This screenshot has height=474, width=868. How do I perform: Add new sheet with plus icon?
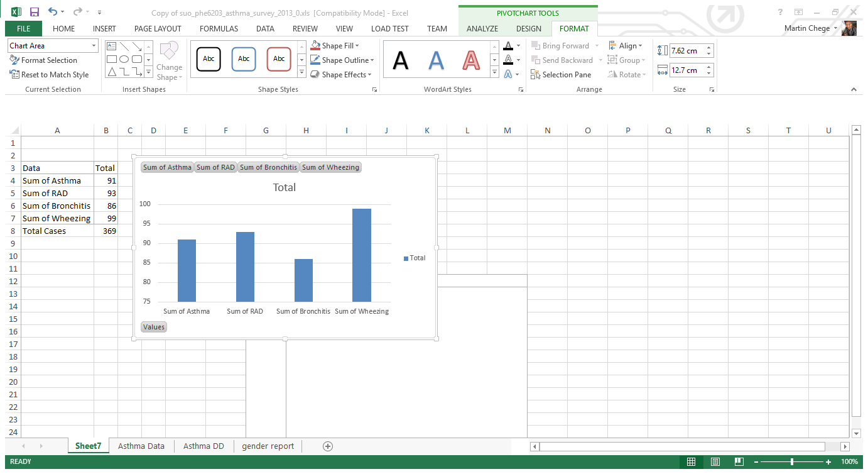[327, 446]
